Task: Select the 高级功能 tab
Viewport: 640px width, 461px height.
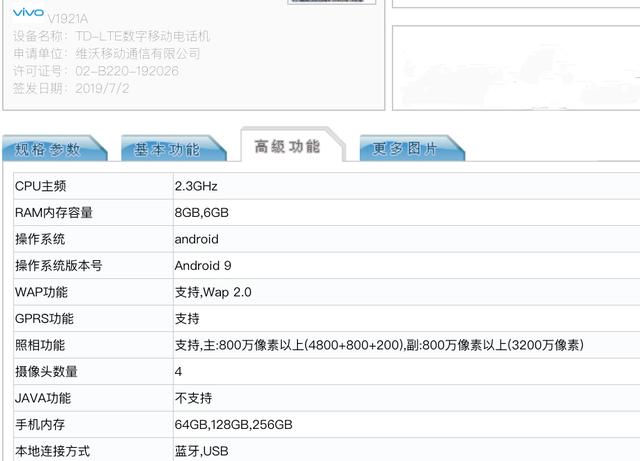Action: point(293,145)
